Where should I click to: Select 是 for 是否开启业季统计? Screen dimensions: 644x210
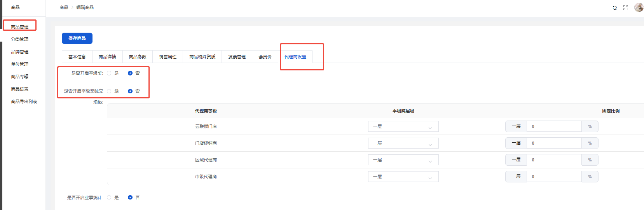[x=109, y=198]
